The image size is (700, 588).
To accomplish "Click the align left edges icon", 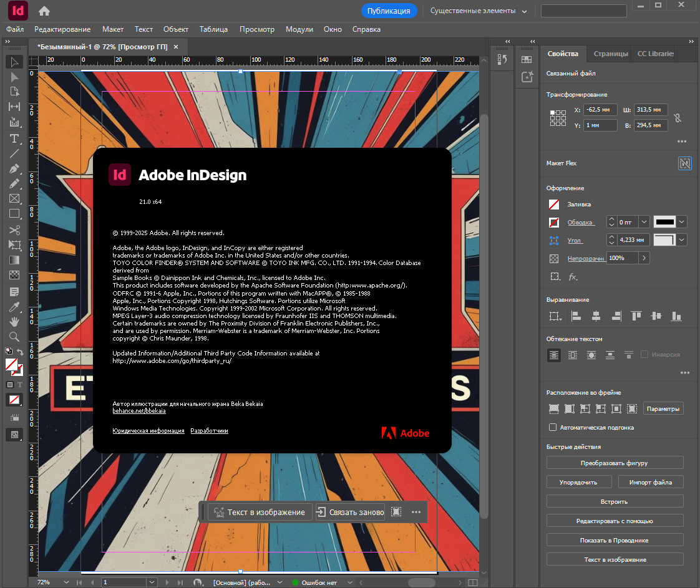I will [x=576, y=316].
